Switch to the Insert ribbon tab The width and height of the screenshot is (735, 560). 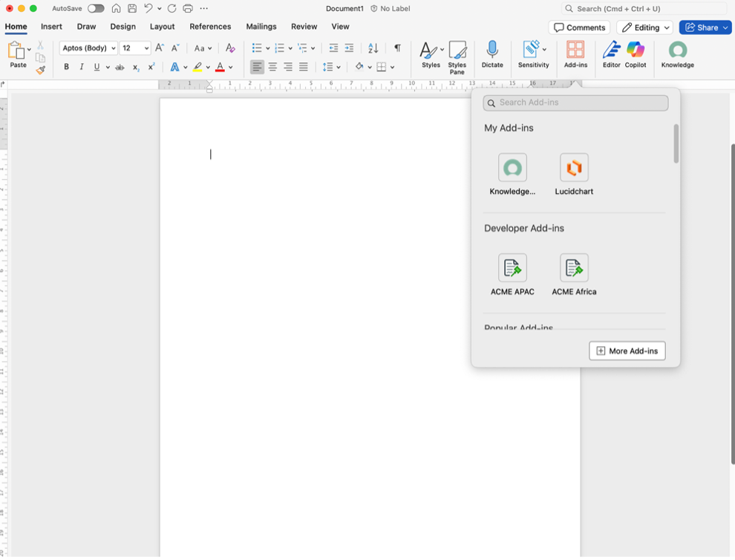[51, 26]
